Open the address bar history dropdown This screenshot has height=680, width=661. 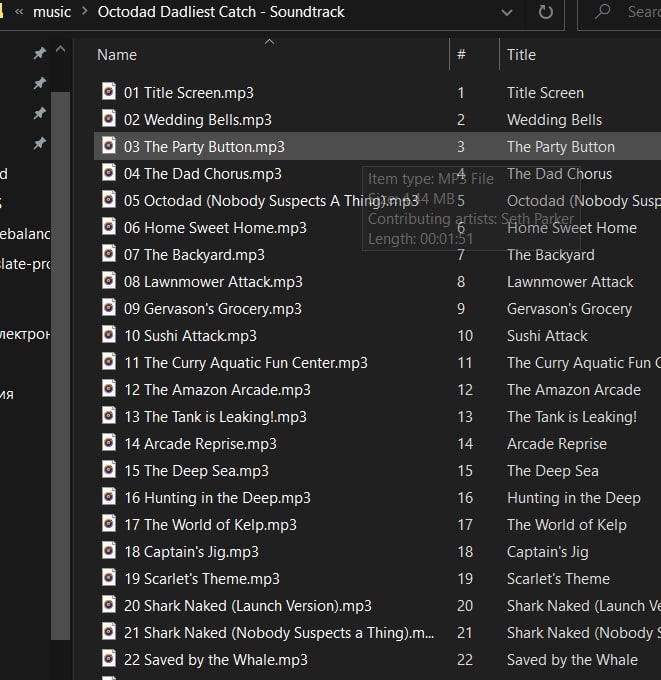(507, 13)
